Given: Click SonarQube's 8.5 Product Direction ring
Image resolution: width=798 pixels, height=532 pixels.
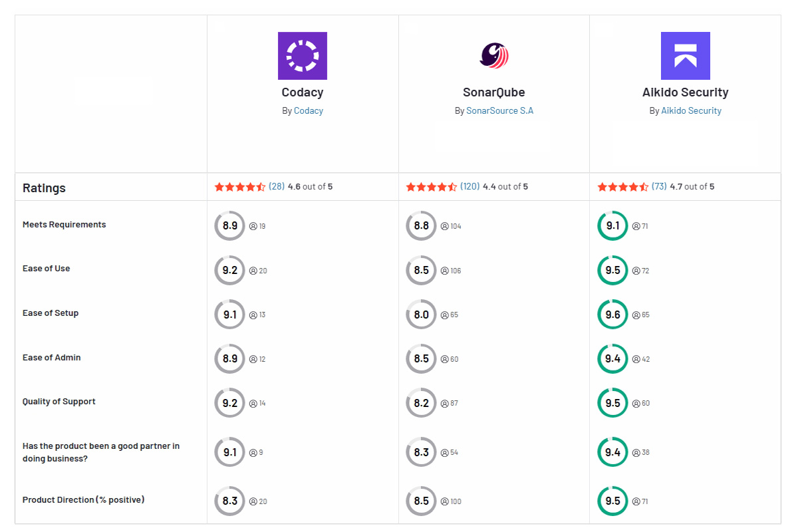Looking at the screenshot, I should [x=422, y=501].
